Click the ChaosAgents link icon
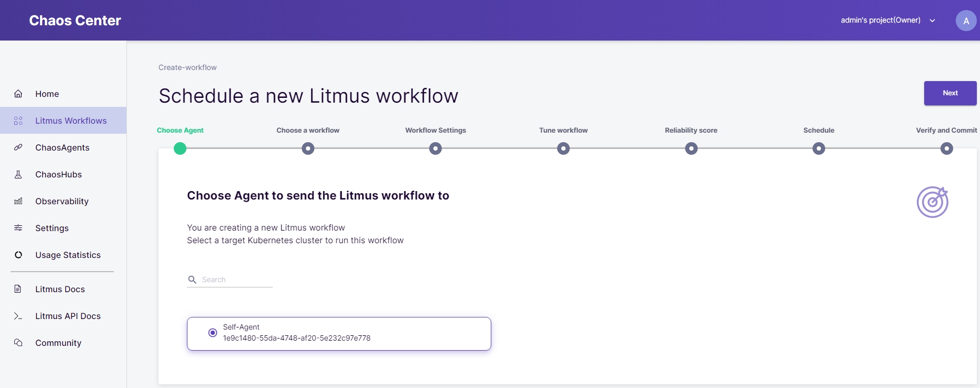The image size is (980, 388). point(18,147)
